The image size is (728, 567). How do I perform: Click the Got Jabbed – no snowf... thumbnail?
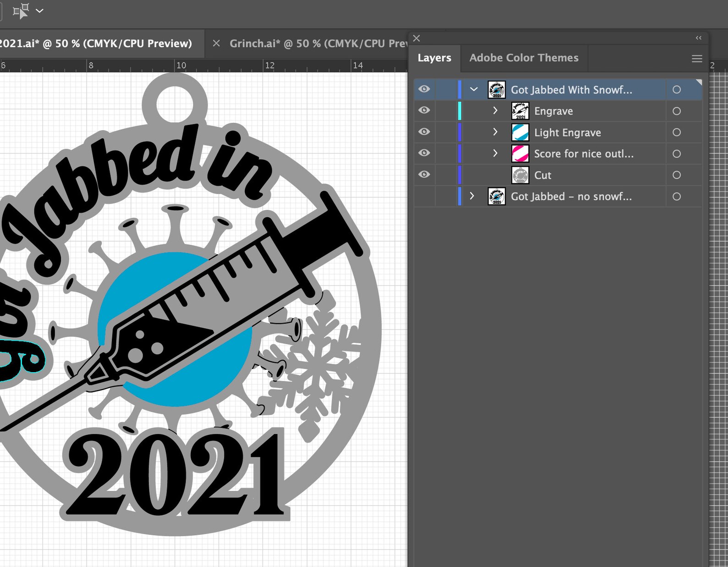496,197
